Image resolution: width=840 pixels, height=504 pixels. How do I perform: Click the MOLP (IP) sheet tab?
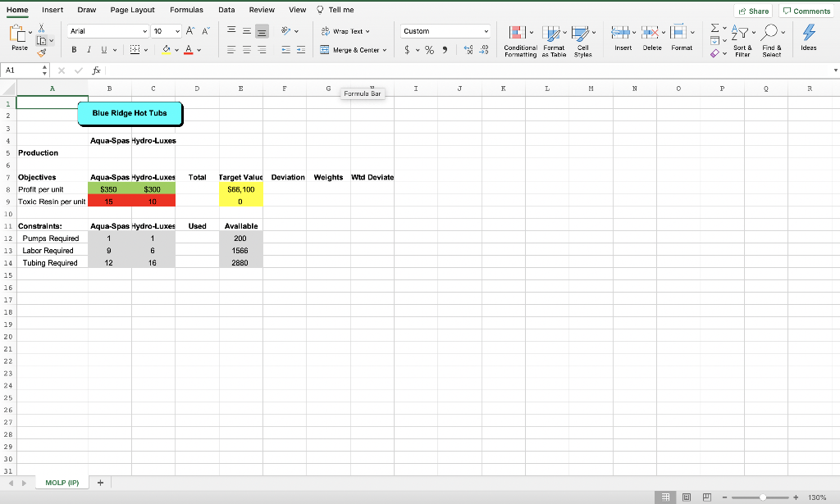click(62, 482)
